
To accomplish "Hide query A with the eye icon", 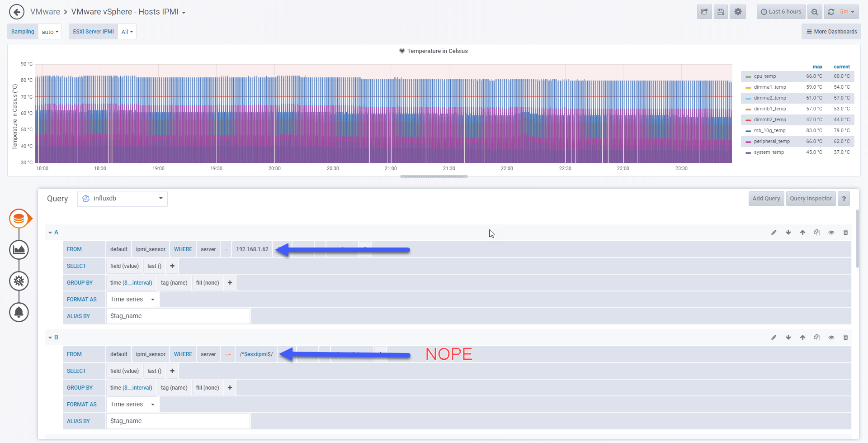I will click(x=831, y=233).
